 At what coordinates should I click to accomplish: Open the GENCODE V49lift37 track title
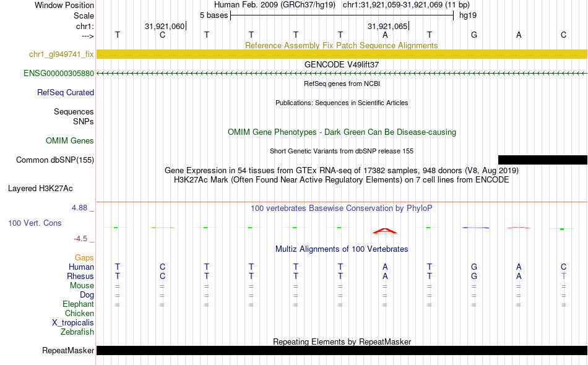coord(341,64)
